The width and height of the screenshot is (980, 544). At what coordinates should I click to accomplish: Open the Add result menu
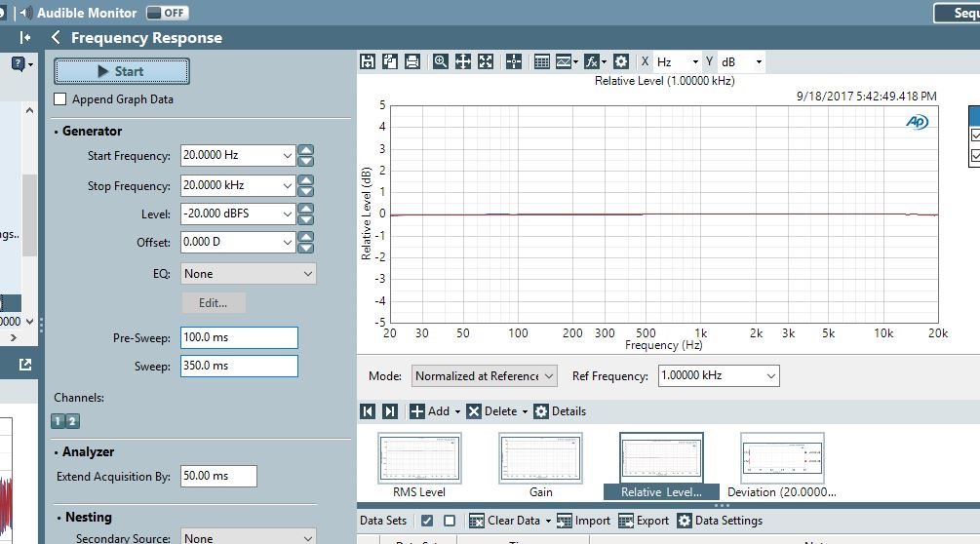click(x=435, y=411)
